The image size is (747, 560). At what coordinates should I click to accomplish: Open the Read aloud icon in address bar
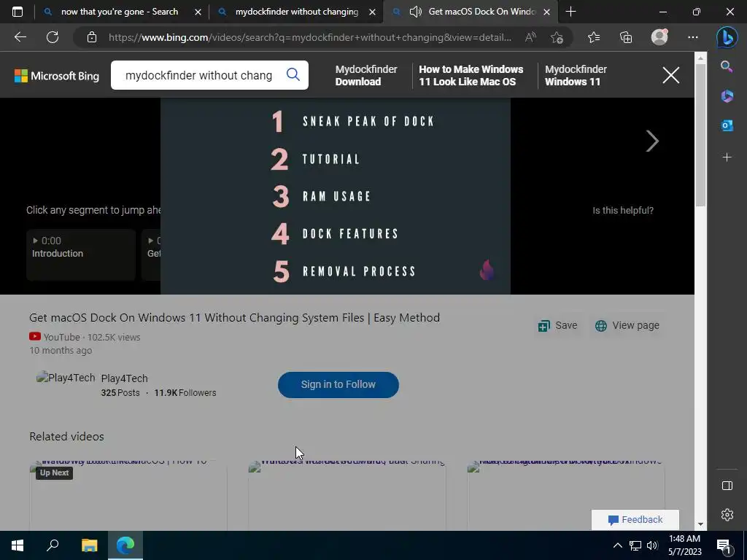[x=530, y=38]
